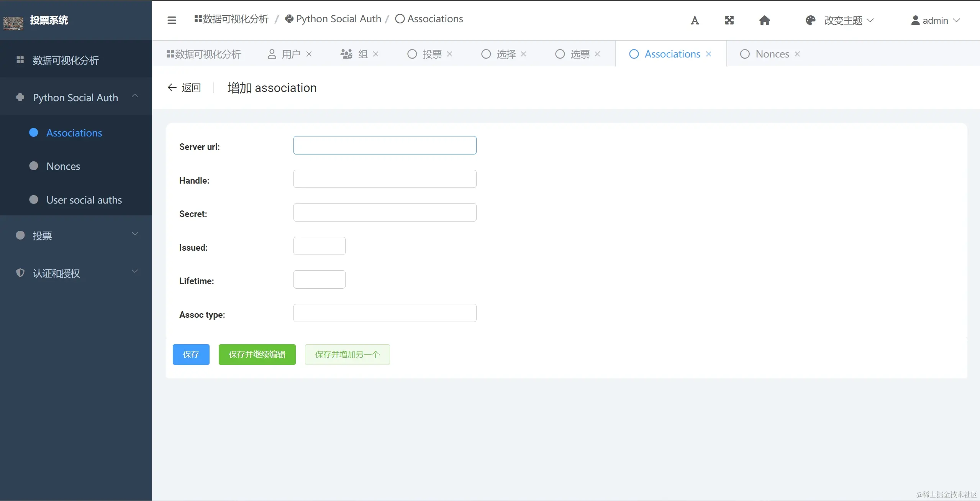The image size is (980, 501).
Task: Go to home via house icon
Action: tap(764, 20)
